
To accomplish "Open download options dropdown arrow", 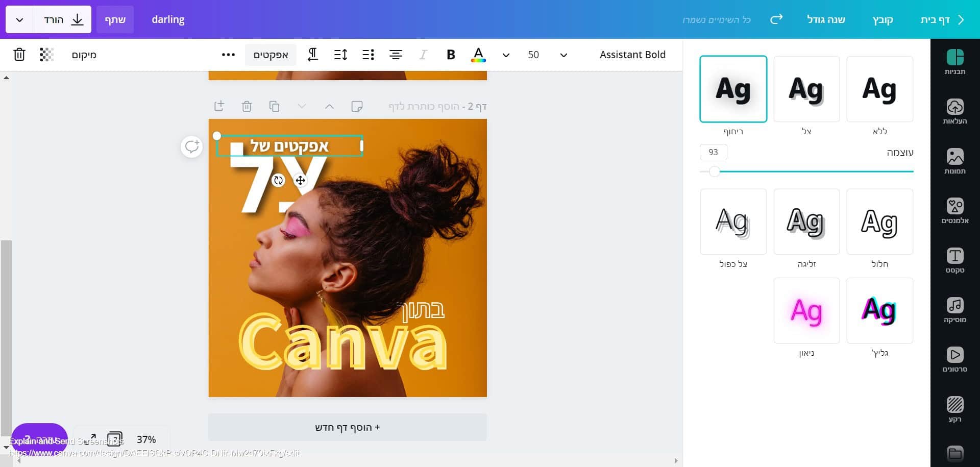I will [x=19, y=19].
